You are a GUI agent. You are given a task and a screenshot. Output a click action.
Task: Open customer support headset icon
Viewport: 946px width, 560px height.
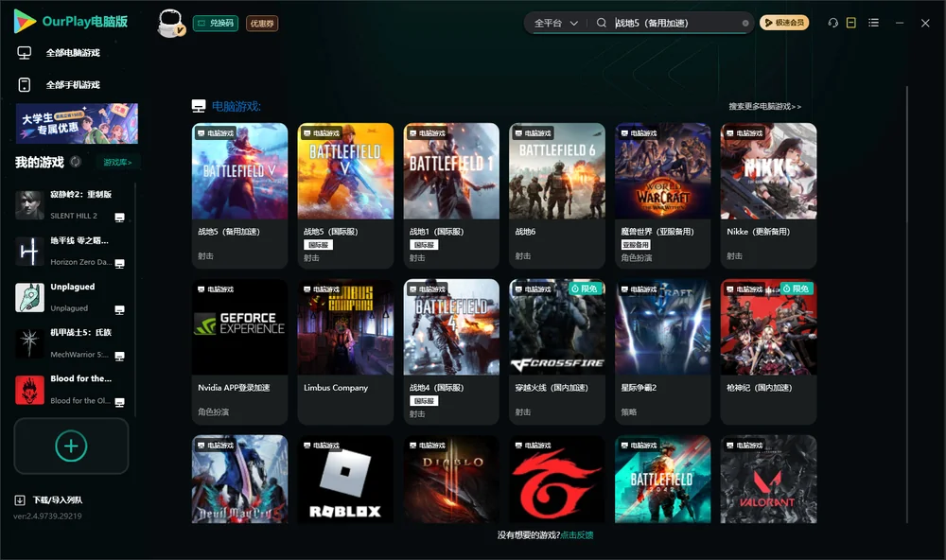[832, 23]
